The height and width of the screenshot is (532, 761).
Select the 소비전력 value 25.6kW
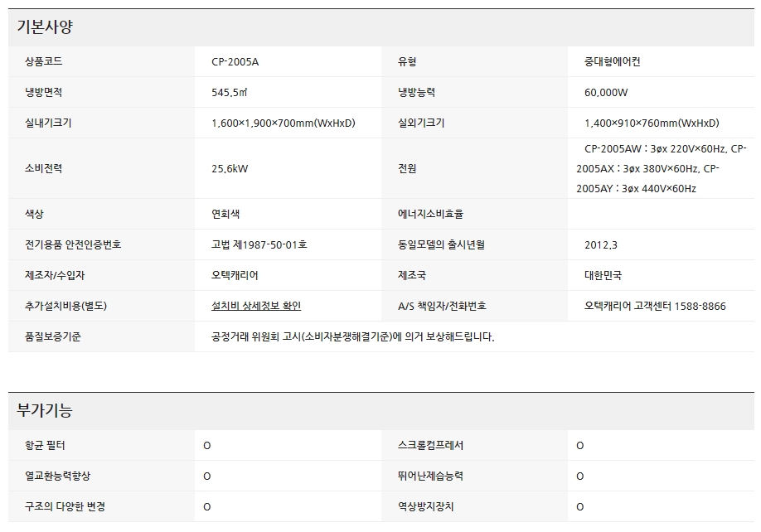[x=230, y=169]
